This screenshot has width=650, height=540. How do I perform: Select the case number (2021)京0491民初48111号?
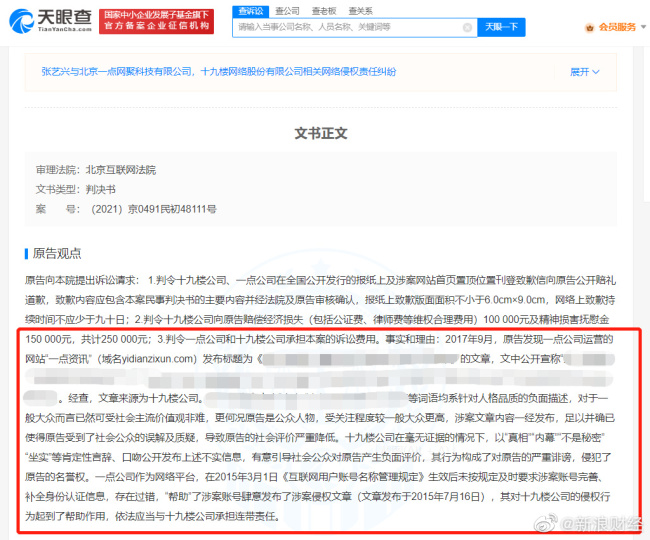(153, 209)
